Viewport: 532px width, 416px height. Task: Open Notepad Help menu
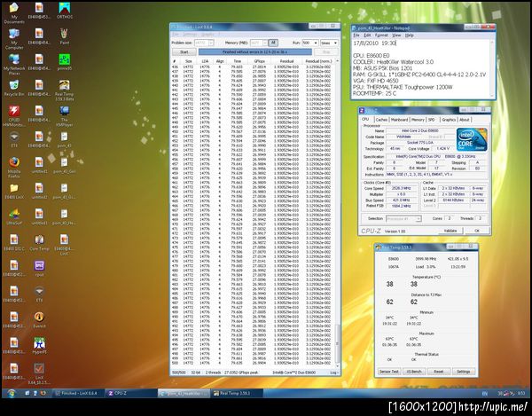[x=409, y=35]
